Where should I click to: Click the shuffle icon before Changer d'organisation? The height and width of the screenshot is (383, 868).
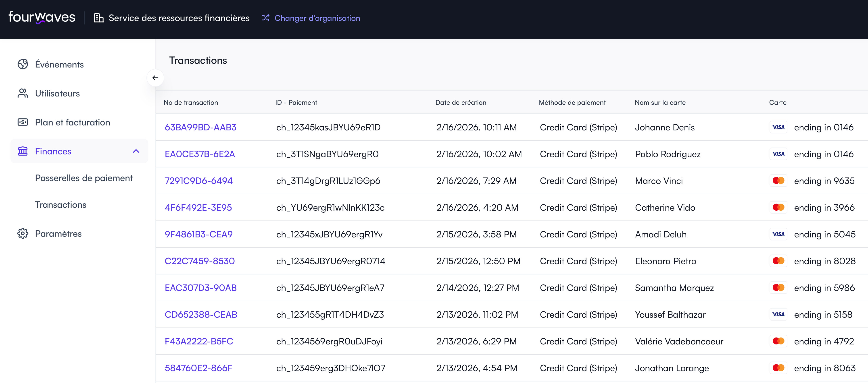pyautogui.click(x=265, y=18)
